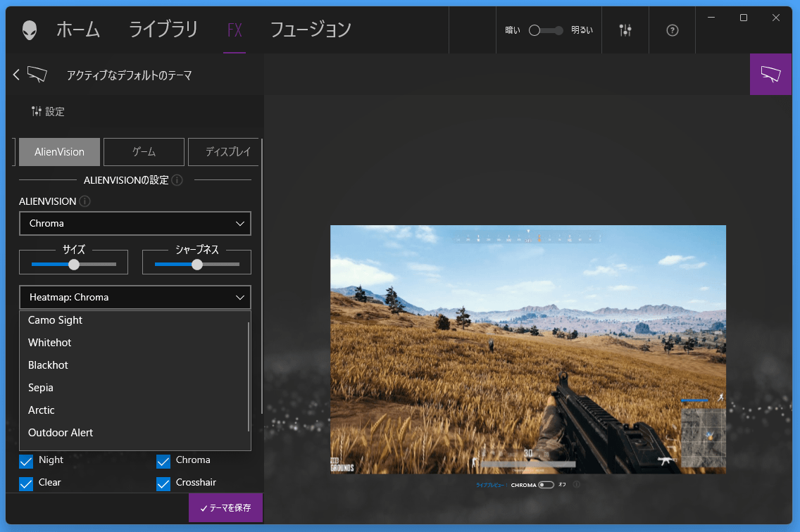
Task: Click info icon beside ALIENVISION label
Action: [85, 201]
